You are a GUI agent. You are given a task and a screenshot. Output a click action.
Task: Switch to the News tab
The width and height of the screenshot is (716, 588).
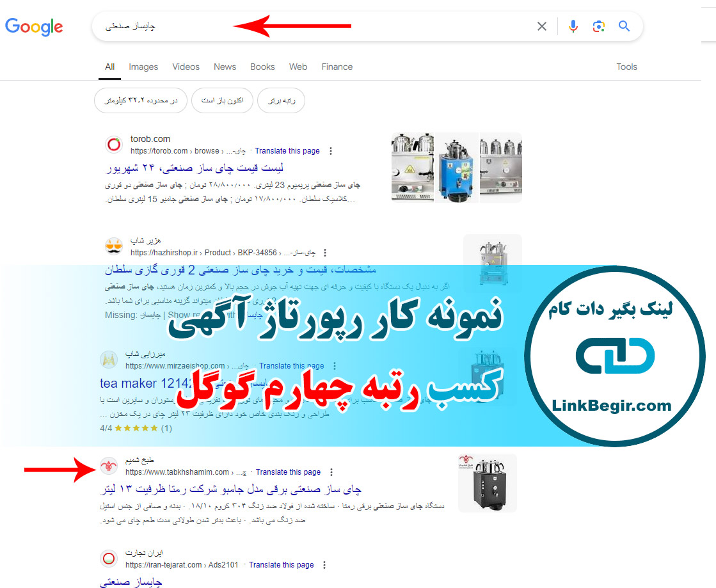225,67
